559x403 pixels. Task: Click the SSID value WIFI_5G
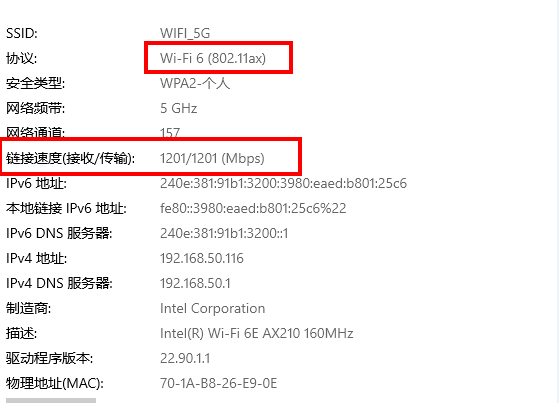point(185,33)
